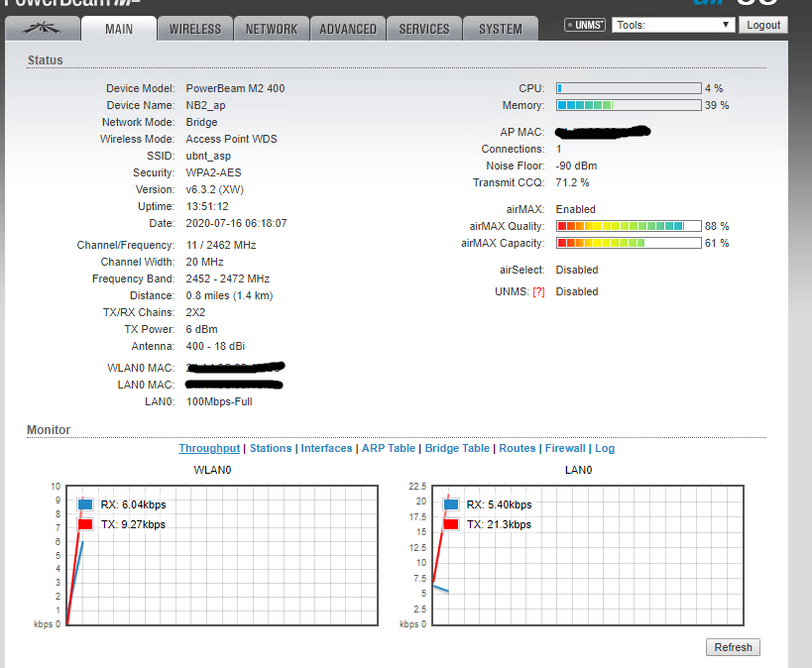Click the TX/RX Chains value 2X2
This screenshot has height=668, width=812.
195,312
